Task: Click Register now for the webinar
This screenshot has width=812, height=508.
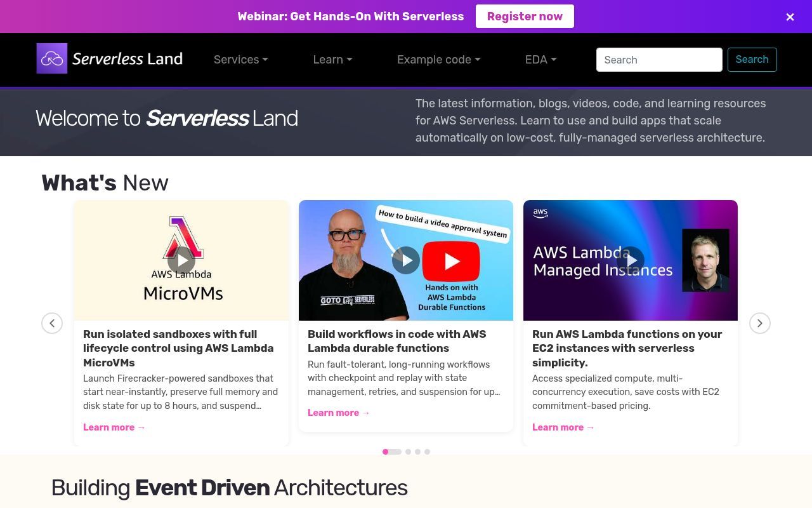Action: [x=525, y=17]
